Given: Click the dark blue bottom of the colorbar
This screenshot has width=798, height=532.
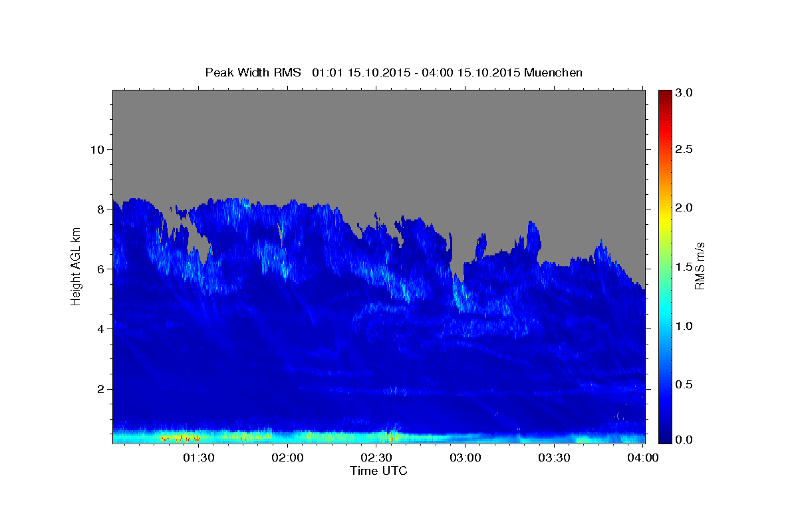Looking at the screenshot, I should (664, 438).
